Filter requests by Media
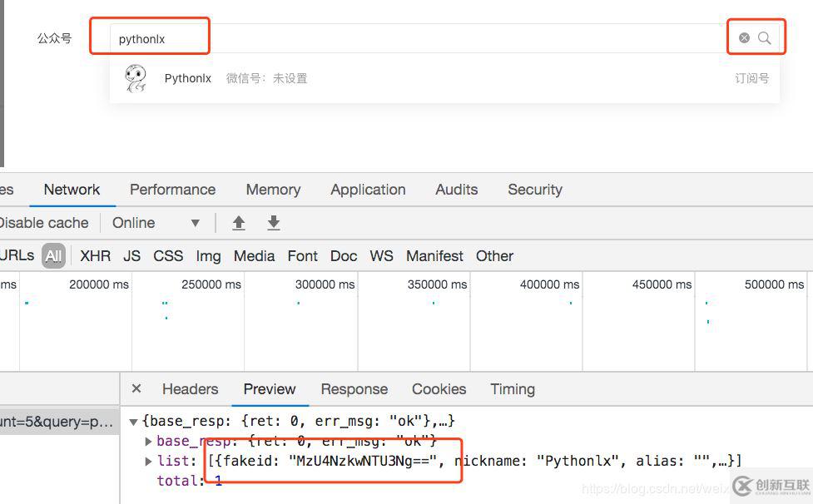The width and height of the screenshot is (813, 504). [x=254, y=256]
